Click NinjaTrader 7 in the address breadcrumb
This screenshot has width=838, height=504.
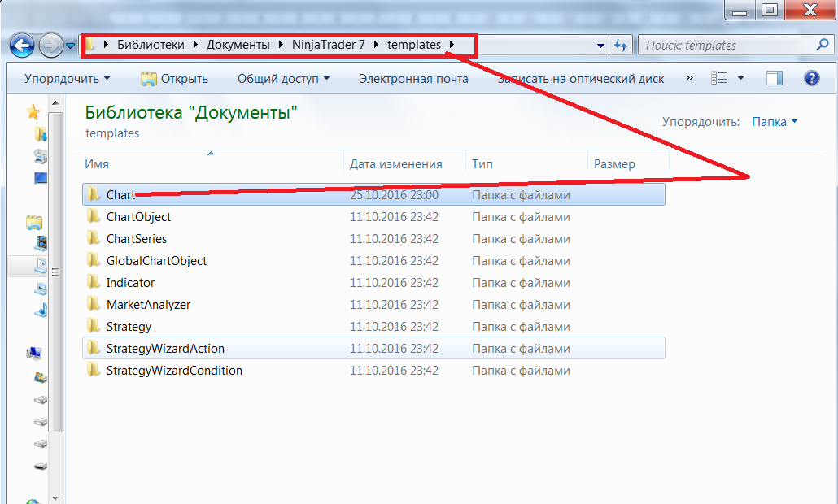point(328,46)
